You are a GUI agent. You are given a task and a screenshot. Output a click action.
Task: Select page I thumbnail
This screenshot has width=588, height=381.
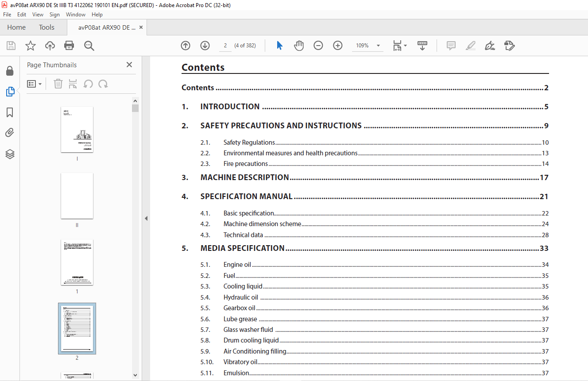tap(77, 129)
